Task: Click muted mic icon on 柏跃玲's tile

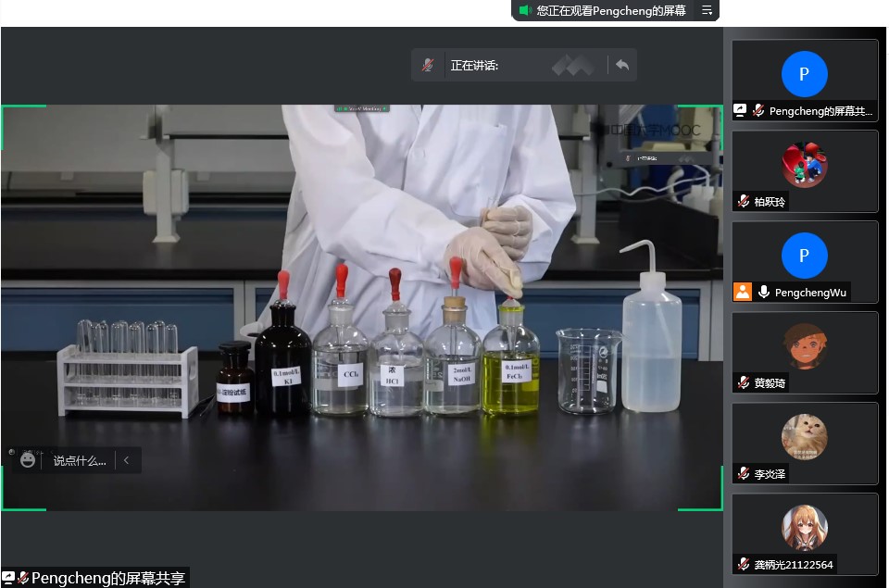Action: click(744, 201)
